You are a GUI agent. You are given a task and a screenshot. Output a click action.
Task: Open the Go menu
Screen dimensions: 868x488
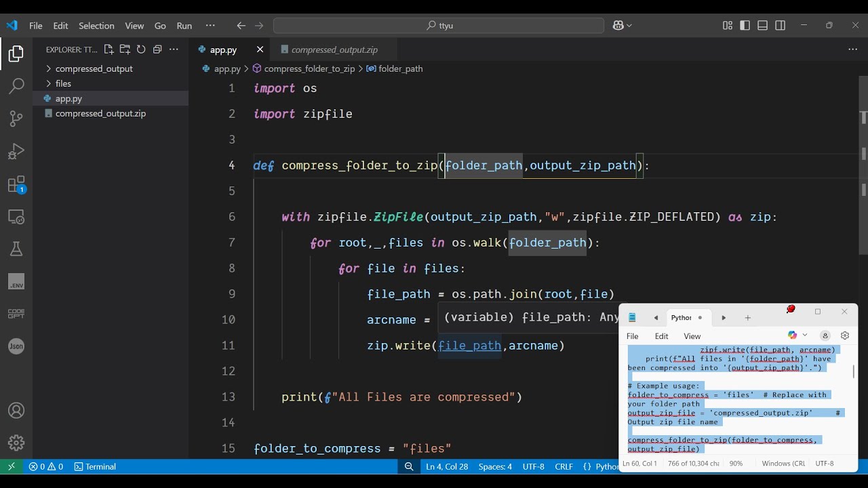[x=160, y=26]
